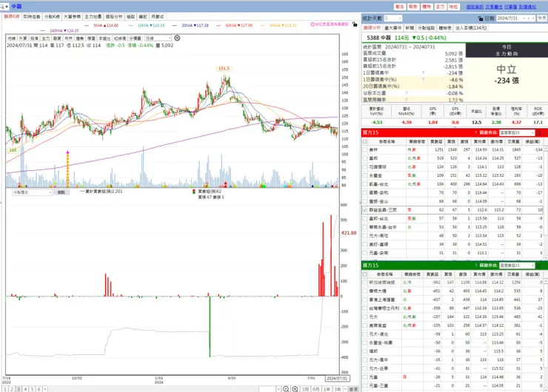The image size is (548, 392).
Task: Check the 富邦-台北 row checkbox
Action: pyautogui.click(x=365, y=218)
